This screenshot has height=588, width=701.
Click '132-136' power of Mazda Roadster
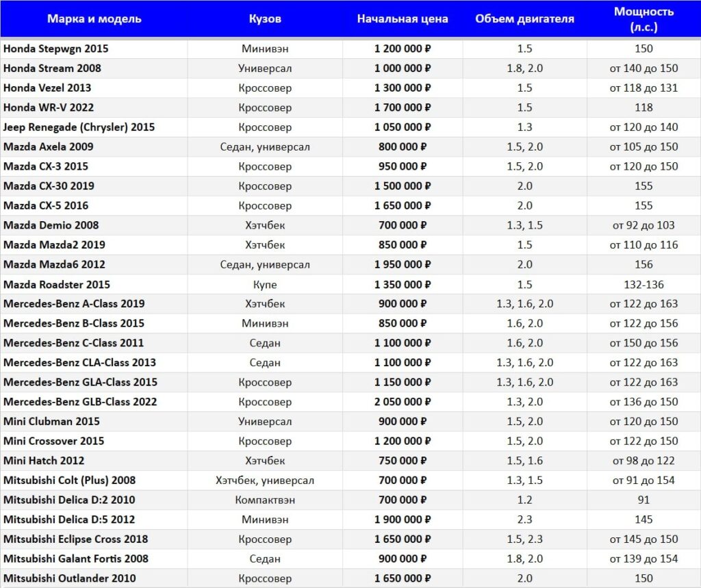coord(643,284)
